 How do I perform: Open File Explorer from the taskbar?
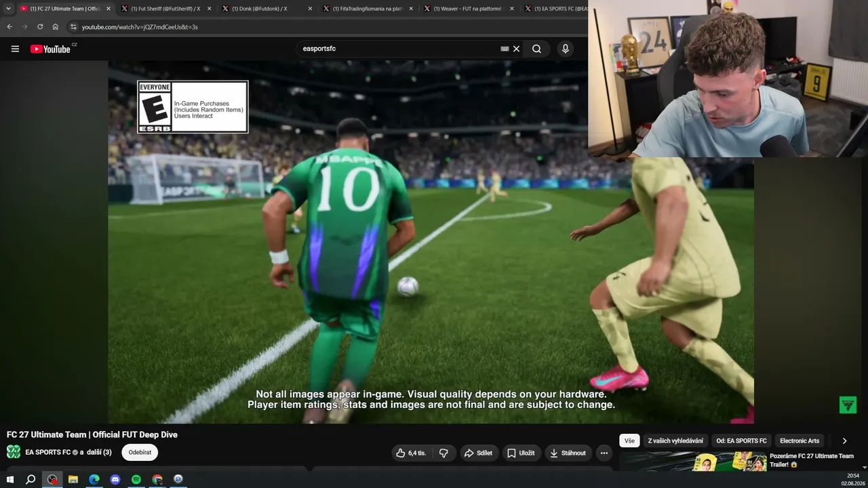tap(73, 479)
